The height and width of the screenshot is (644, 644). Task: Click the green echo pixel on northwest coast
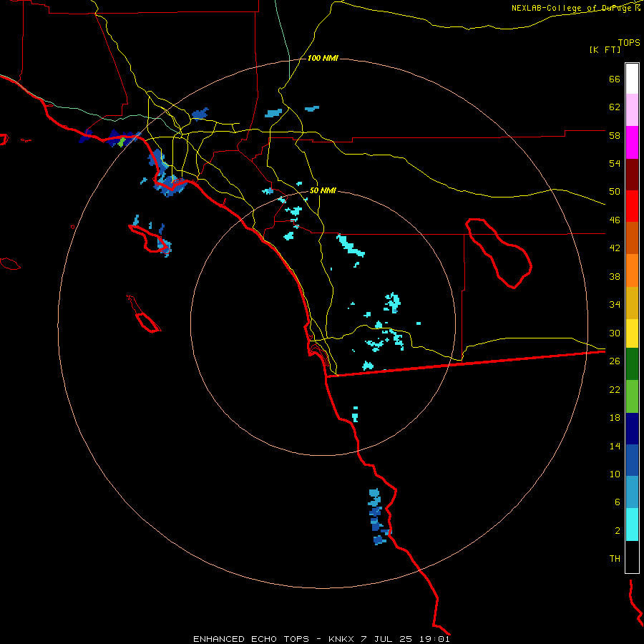click(121, 142)
